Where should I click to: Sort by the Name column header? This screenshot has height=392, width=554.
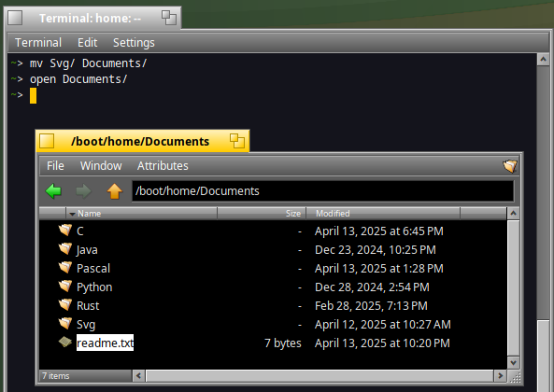141,214
